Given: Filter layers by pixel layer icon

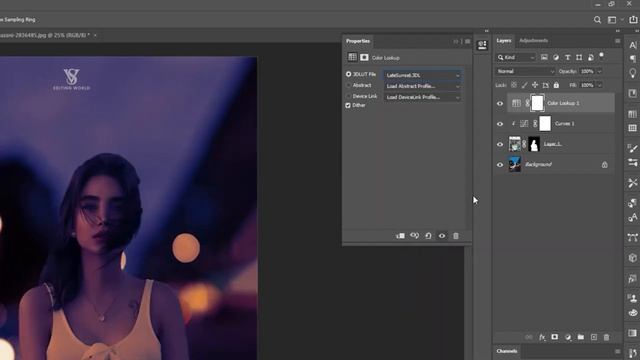Looking at the screenshot, I should pos(544,58).
